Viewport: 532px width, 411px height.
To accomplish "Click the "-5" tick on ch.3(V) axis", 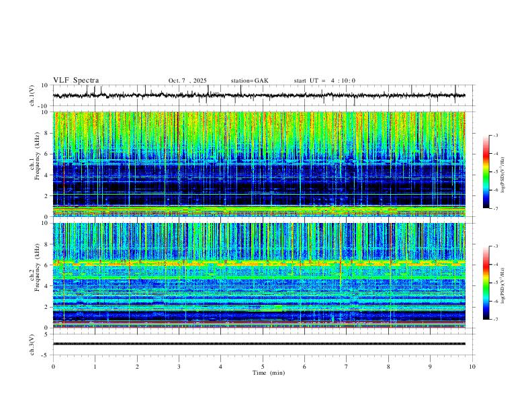I will (x=46, y=355).
